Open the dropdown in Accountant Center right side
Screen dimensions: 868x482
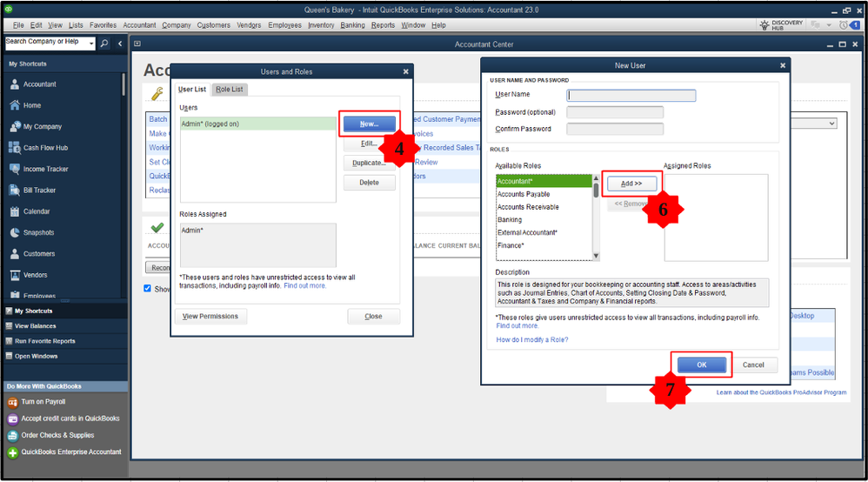[831, 123]
